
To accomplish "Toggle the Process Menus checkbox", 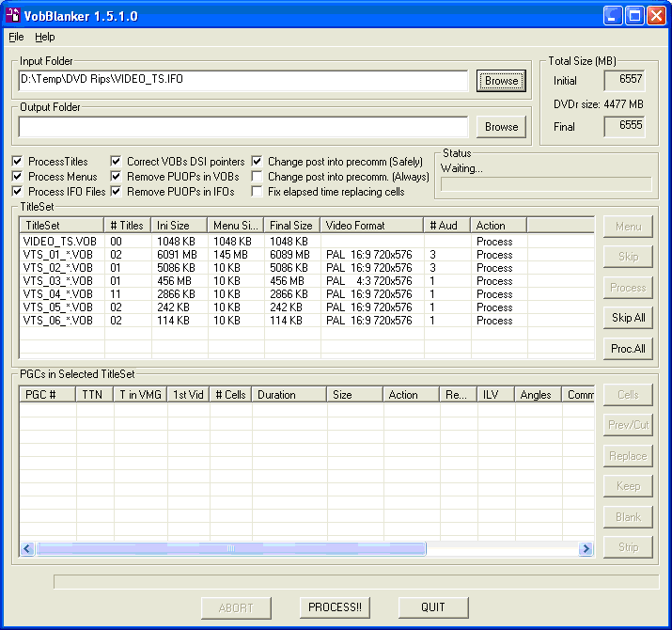I will [17, 176].
